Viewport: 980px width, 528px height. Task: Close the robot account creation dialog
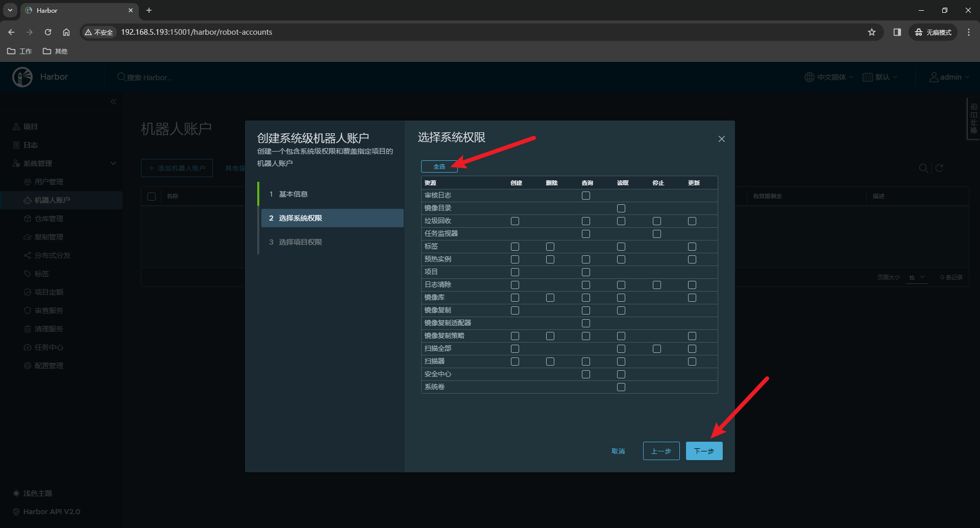point(722,139)
